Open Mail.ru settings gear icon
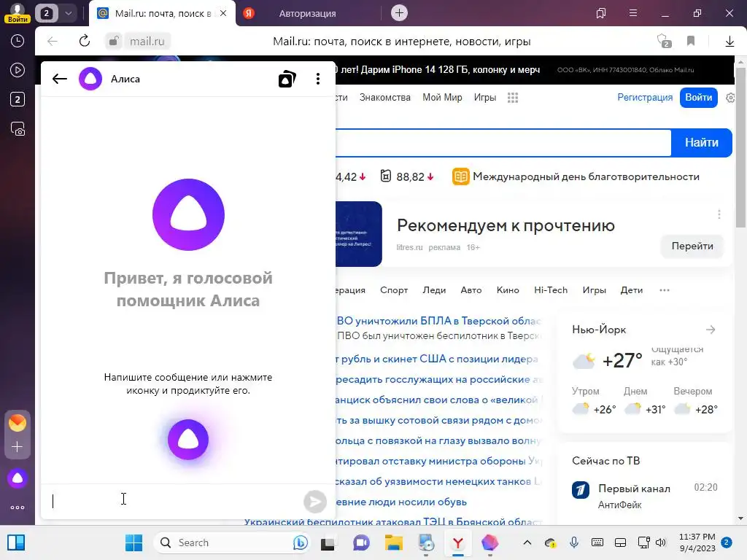Viewport: 747px width, 560px height. [x=730, y=98]
